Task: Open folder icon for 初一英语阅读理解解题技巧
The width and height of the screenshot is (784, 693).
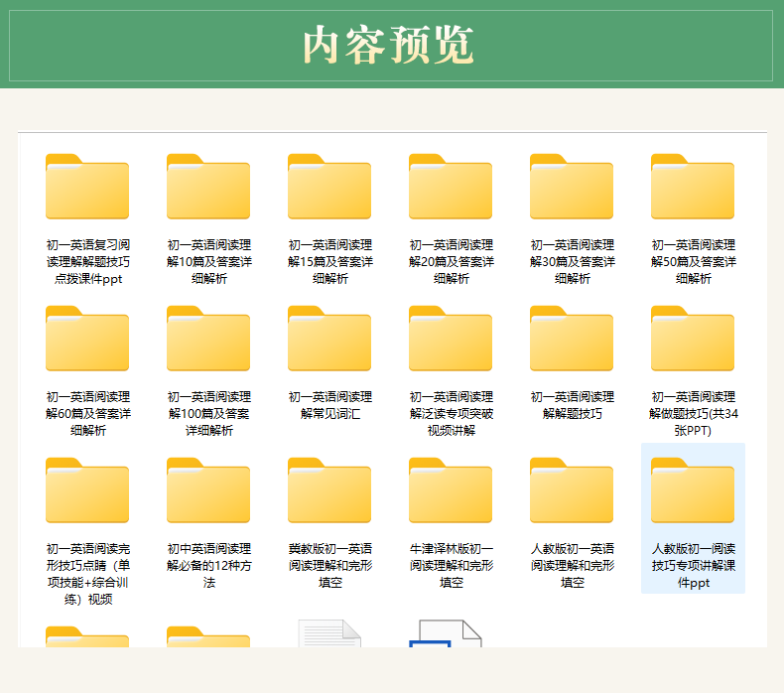Action: coord(572,339)
